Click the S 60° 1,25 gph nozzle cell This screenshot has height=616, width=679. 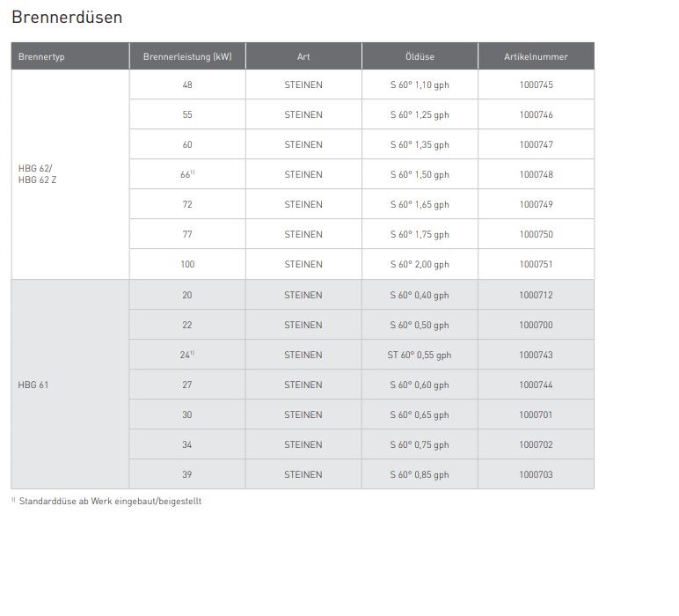coord(420,115)
